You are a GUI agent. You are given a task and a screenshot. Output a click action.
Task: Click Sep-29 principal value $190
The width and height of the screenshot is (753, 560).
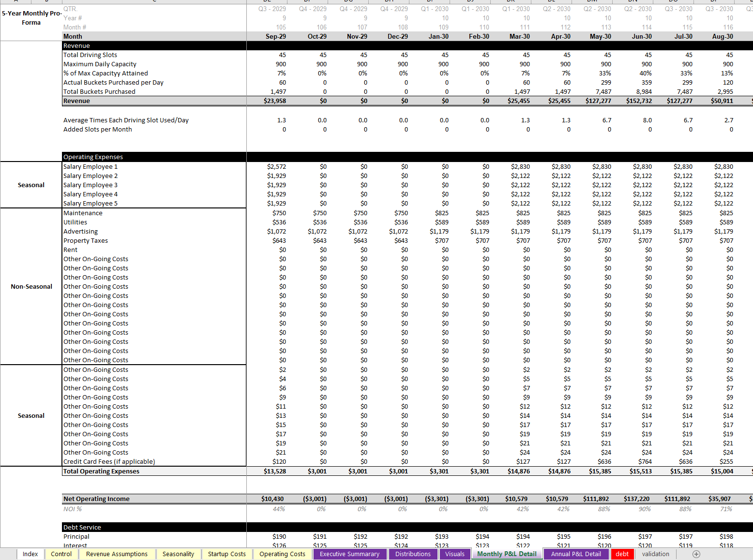click(279, 536)
